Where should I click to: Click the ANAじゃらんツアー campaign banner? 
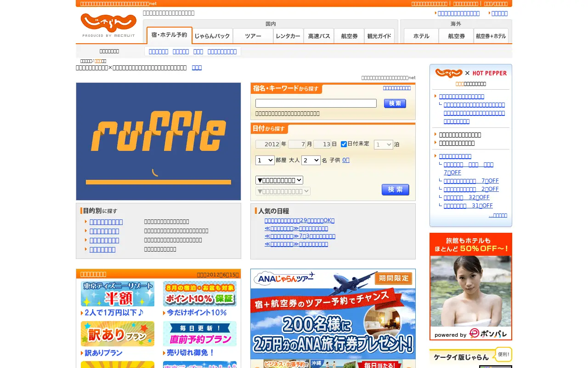(333, 314)
